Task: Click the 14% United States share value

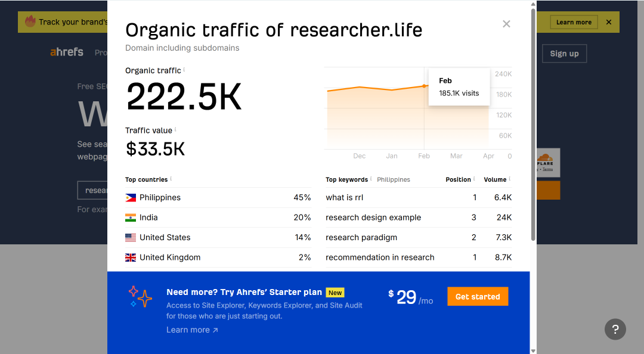Action: 303,237
